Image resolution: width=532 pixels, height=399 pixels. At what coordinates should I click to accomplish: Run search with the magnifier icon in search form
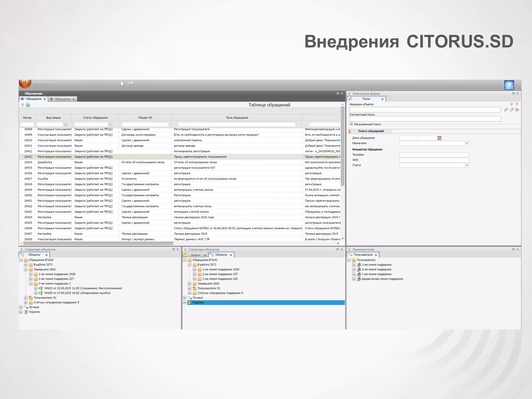pyautogui.click(x=506, y=110)
